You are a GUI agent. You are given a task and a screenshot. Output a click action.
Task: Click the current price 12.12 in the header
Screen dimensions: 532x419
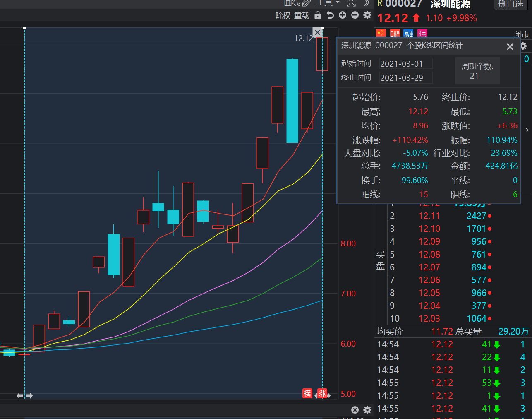(x=393, y=18)
